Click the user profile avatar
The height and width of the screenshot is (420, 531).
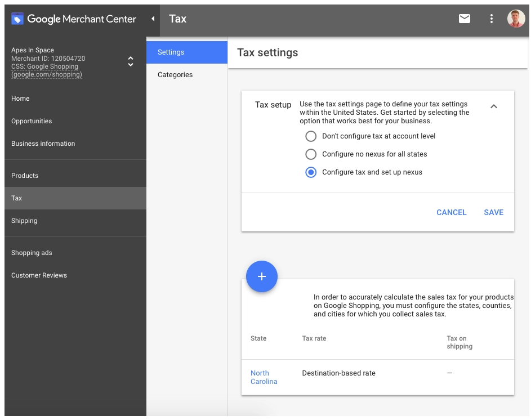[x=516, y=18]
